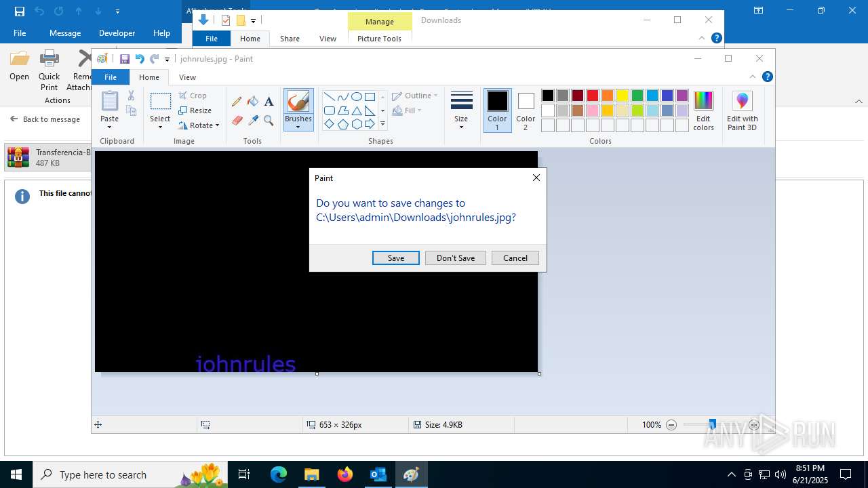The width and height of the screenshot is (868, 488).
Task: Click Don't Save in the dialog
Action: pos(456,258)
